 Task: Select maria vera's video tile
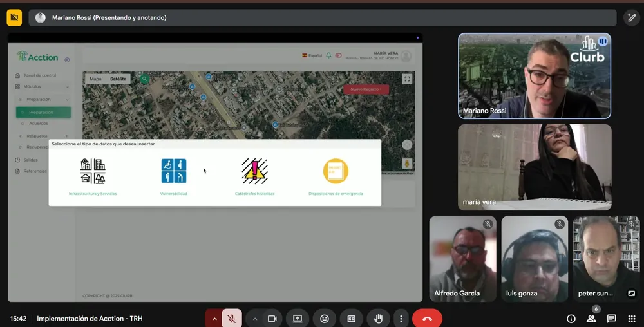(535, 167)
